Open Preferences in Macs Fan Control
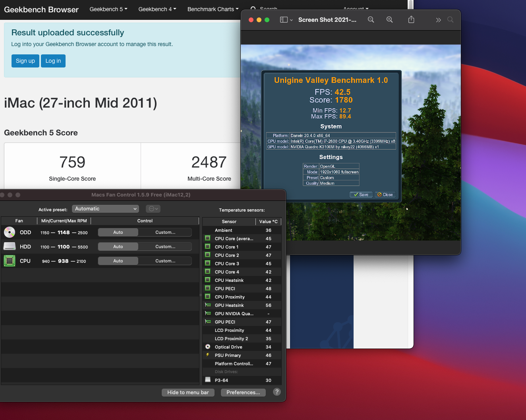The height and width of the screenshot is (420, 526). point(243,392)
